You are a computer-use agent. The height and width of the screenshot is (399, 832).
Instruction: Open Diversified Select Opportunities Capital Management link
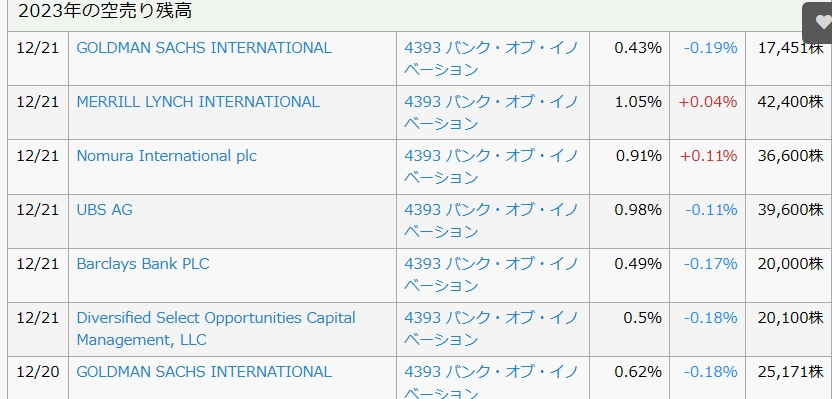pyautogui.click(x=216, y=328)
